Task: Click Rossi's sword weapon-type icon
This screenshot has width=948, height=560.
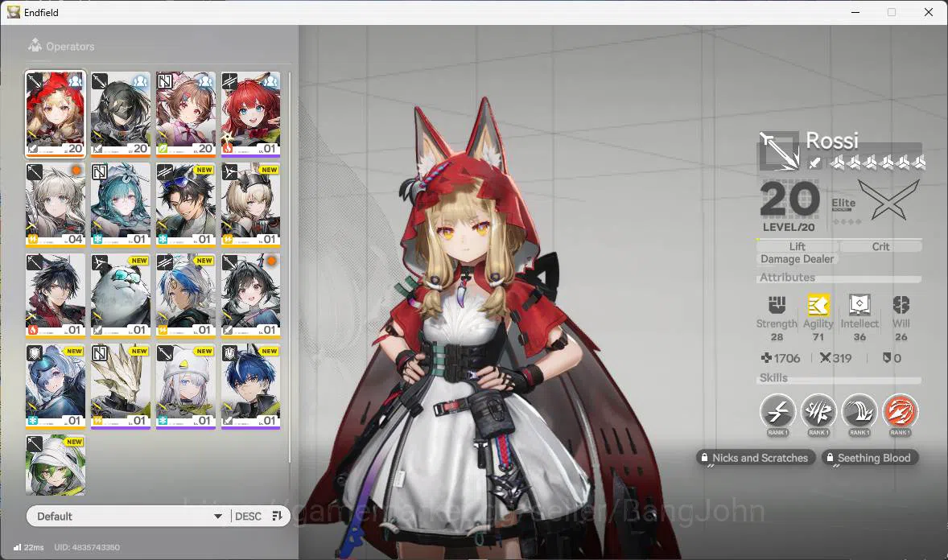Action: click(779, 150)
